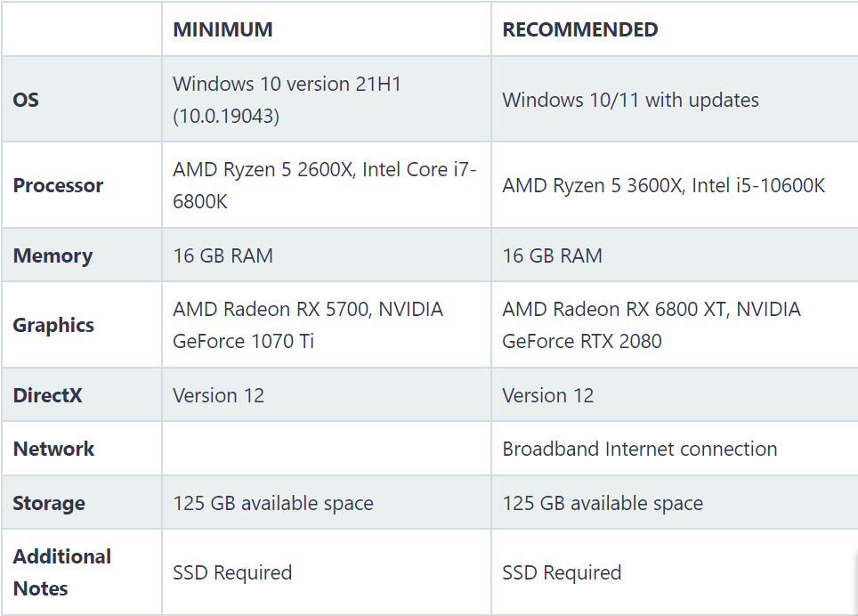The height and width of the screenshot is (616, 858).
Task: Click the Graphics row label
Action: click(53, 325)
